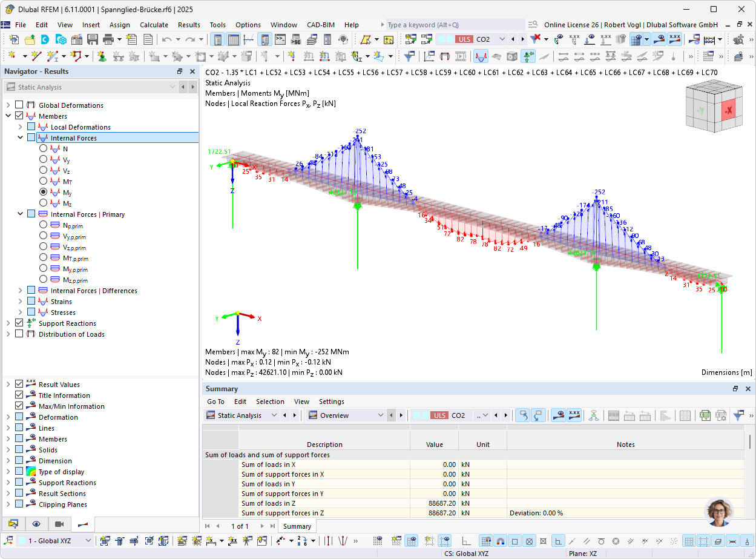Switch to the Summary tab
756x559 pixels.
[297, 526]
